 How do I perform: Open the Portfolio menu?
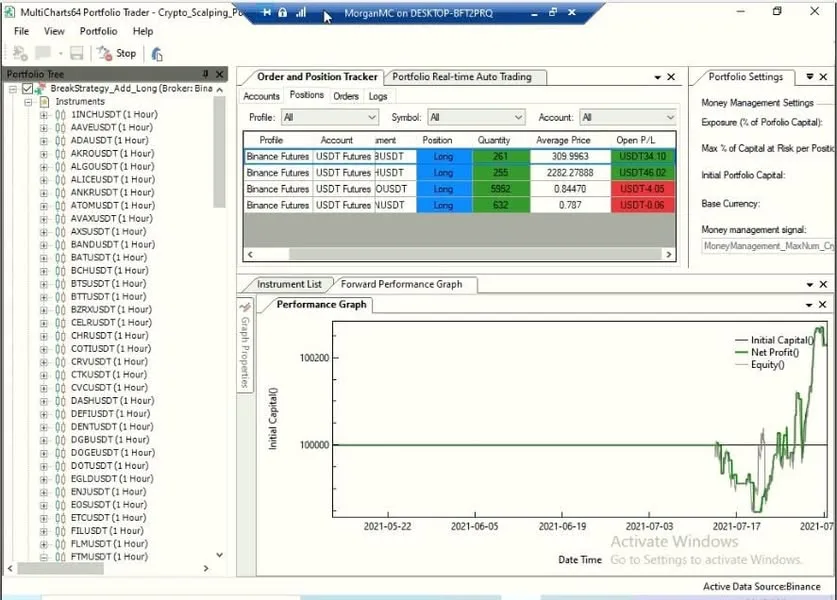[x=98, y=31]
